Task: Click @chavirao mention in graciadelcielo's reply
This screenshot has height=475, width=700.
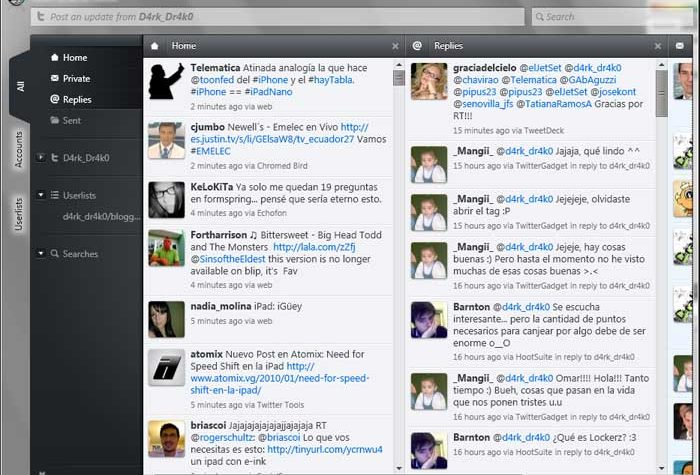Action: pos(475,80)
